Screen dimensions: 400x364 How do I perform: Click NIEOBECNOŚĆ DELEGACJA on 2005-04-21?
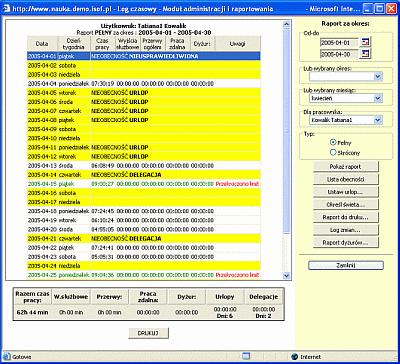click(126, 239)
